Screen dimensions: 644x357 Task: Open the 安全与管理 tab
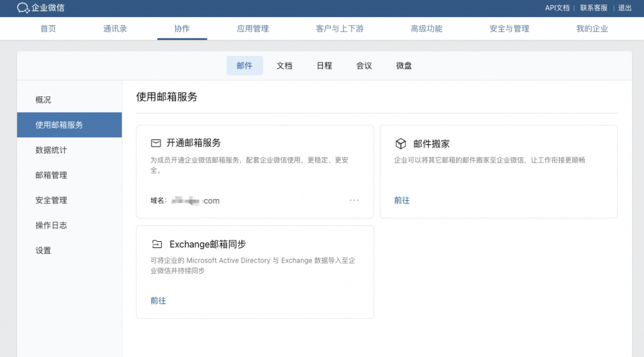[x=509, y=28]
